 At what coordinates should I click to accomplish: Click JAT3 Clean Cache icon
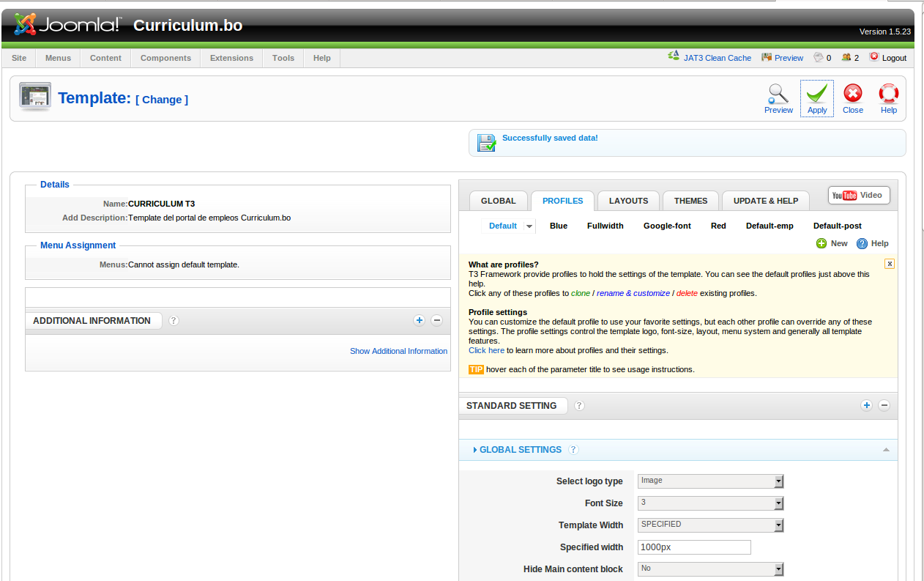pyautogui.click(x=674, y=56)
